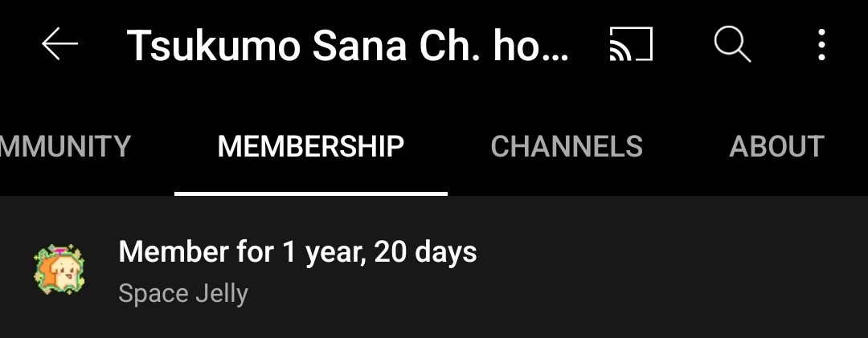The image size is (868, 338).
Task: Go back using the left-pointing arrow
Action: pyautogui.click(x=59, y=43)
